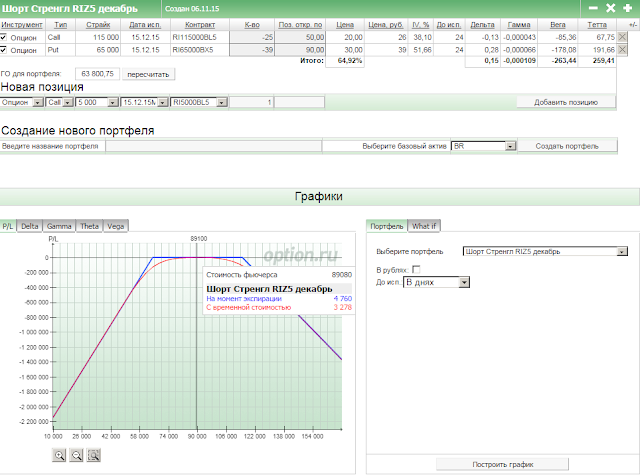Viewport: 640px width, 475px height.
Task: Click Добавить позицию button
Action: point(566,102)
